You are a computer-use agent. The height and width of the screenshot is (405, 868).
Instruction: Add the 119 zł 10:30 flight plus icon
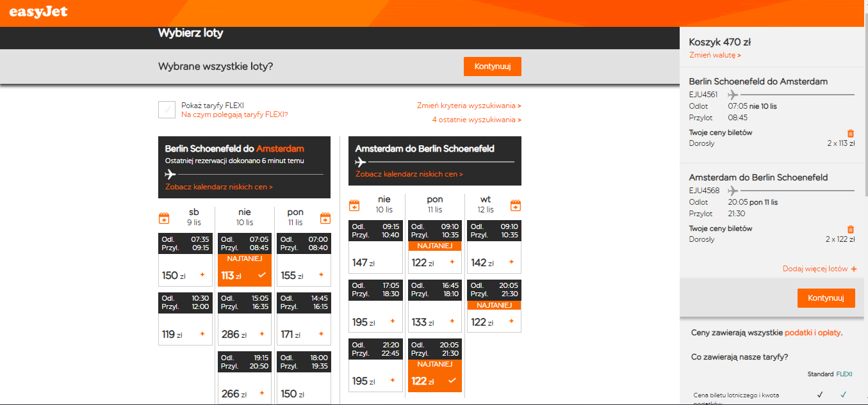(202, 334)
